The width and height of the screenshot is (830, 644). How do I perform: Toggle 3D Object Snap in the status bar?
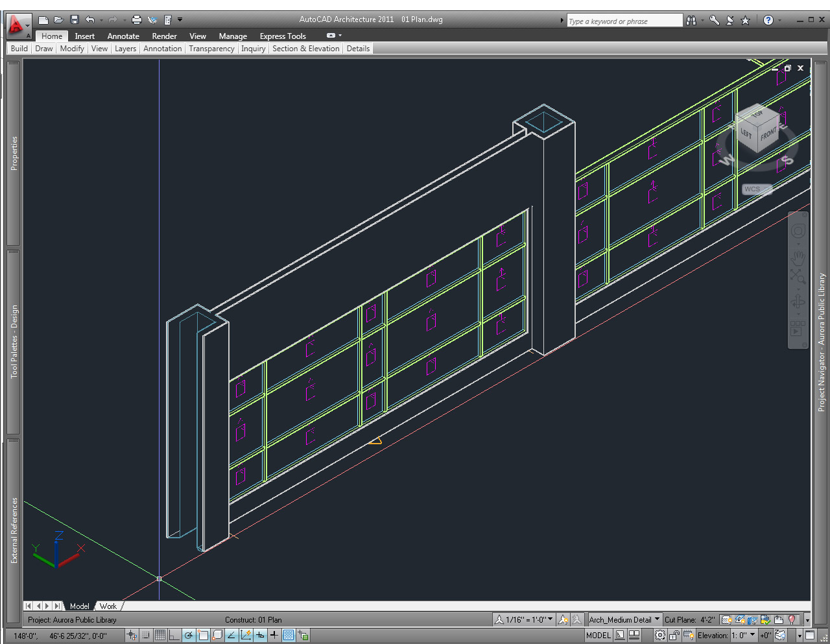218,636
